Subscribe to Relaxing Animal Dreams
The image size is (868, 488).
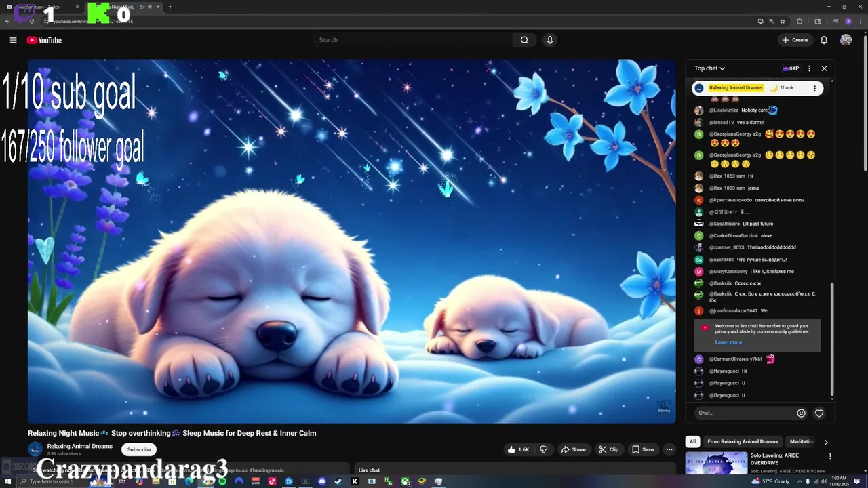click(139, 449)
